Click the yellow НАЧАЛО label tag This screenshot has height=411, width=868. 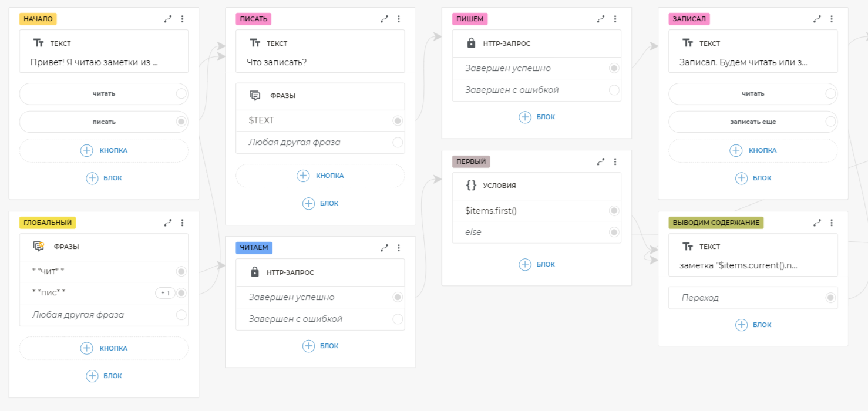[x=38, y=19]
